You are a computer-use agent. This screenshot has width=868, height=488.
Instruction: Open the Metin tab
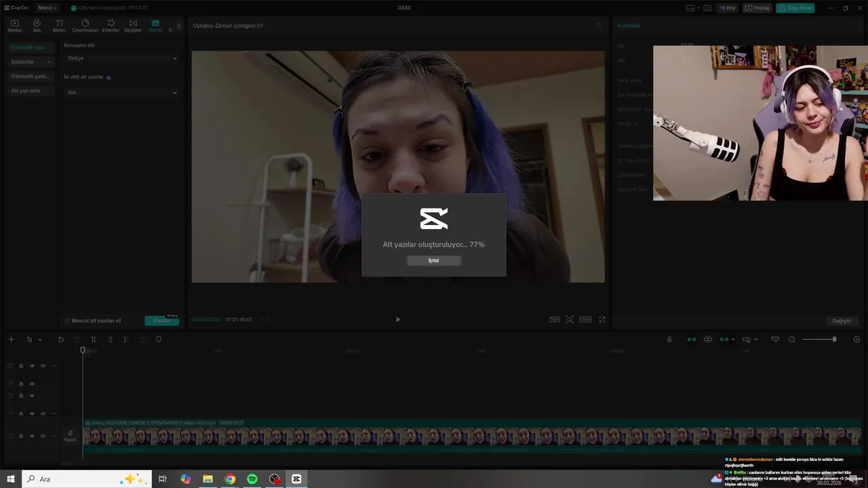pyautogui.click(x=59, y=26)
